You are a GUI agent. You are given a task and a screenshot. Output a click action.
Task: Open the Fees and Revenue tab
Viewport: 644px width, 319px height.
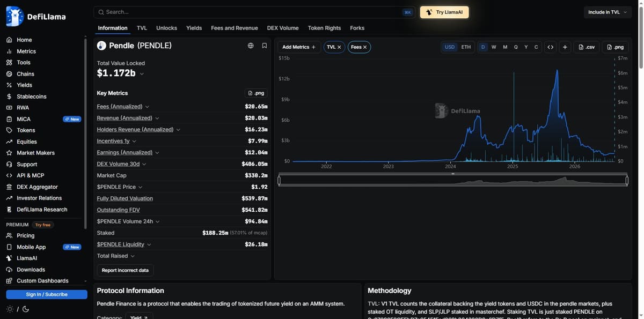click(x=235, y=28)
